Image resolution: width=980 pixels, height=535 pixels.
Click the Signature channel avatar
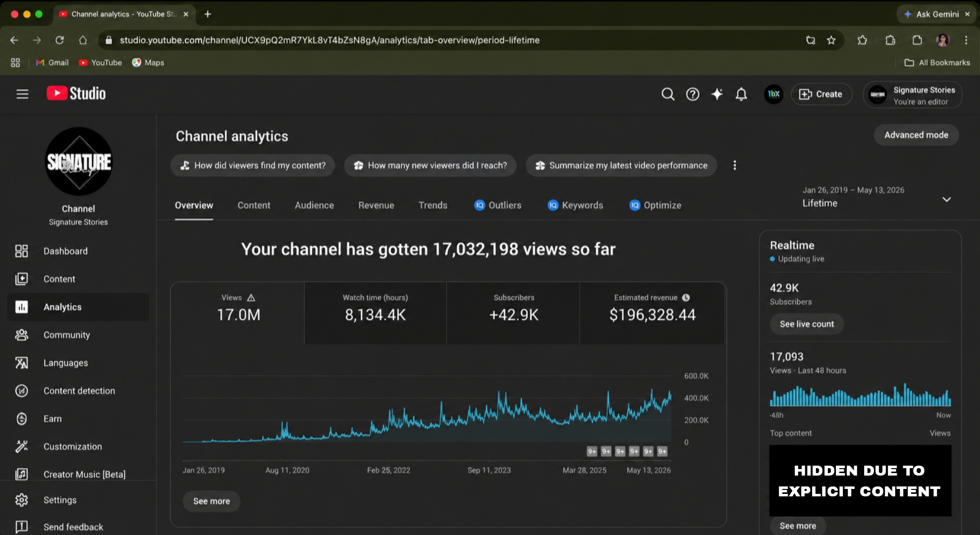79,161
